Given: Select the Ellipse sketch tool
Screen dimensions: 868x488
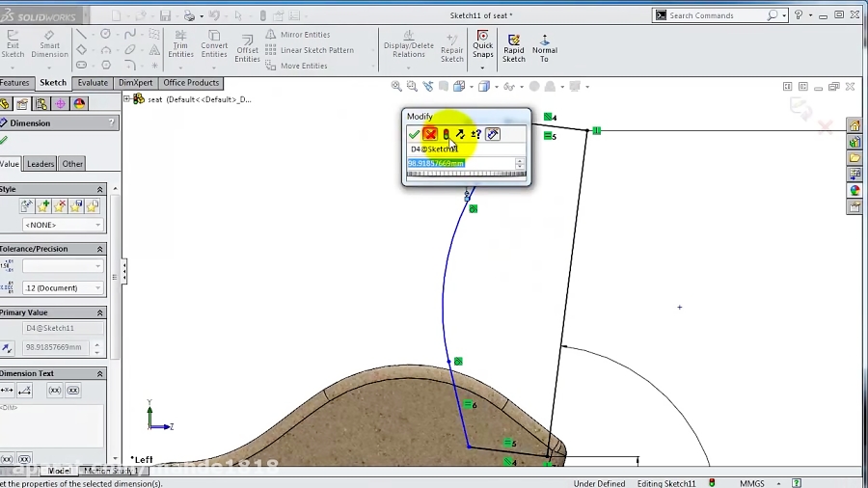Looking at the screenshot, I should tap(130, 50).
